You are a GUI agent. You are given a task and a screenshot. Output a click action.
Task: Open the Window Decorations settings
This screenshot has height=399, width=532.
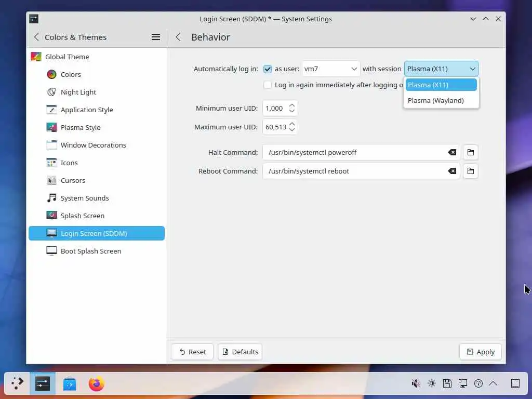coord(96,145)
